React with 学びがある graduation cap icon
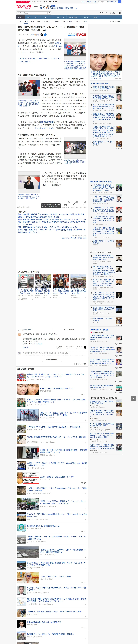This screenshot has height=644, width=138. (65, 205)
